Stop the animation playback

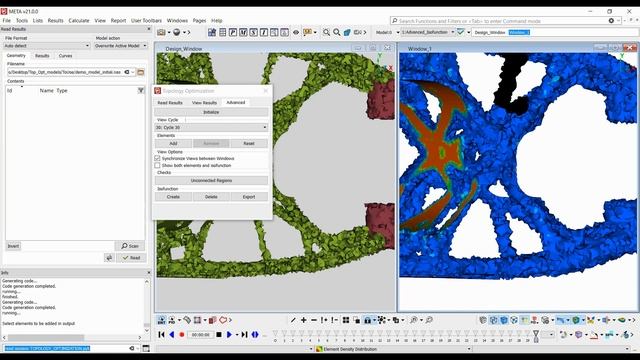[x=219, y=335]
